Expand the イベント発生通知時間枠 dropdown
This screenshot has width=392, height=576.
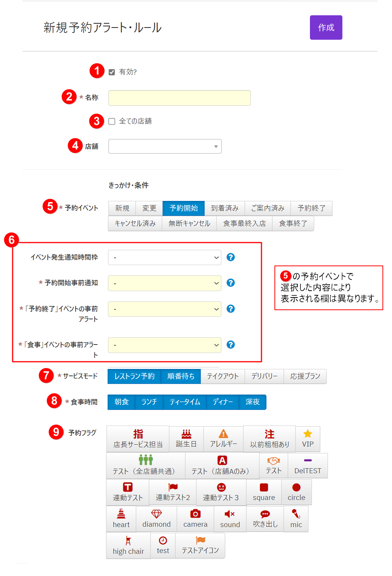click(165, 258)
